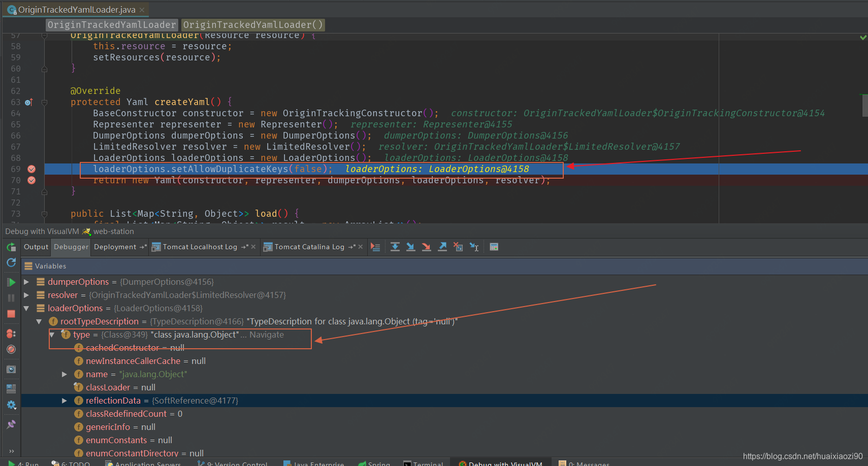Open the Terminal tool window
Screen dimensions: 868x466
coord(428,463)
